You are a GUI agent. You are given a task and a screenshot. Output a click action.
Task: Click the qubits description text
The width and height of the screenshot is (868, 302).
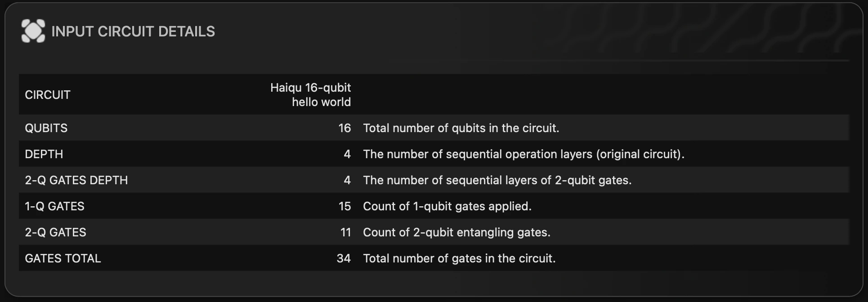point(461,128)
